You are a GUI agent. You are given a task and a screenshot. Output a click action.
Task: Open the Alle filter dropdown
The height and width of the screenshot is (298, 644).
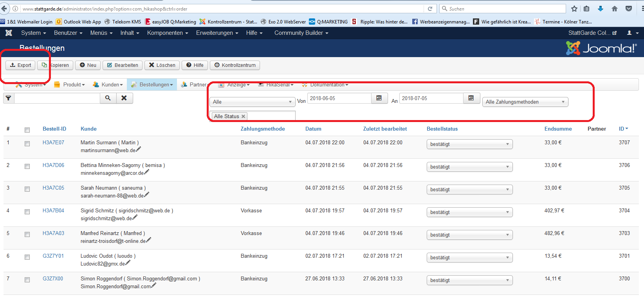click(253, 102)
